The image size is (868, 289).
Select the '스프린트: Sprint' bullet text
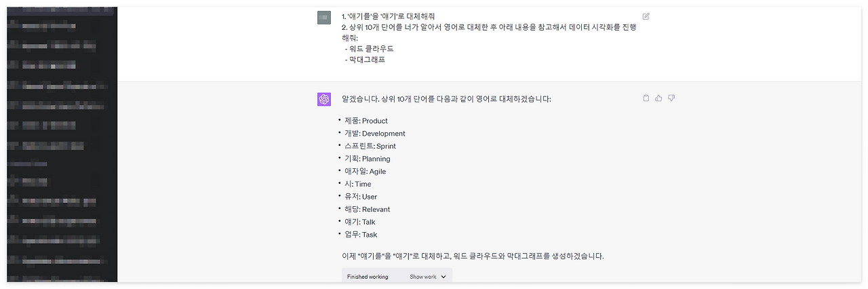coord(370,146)
